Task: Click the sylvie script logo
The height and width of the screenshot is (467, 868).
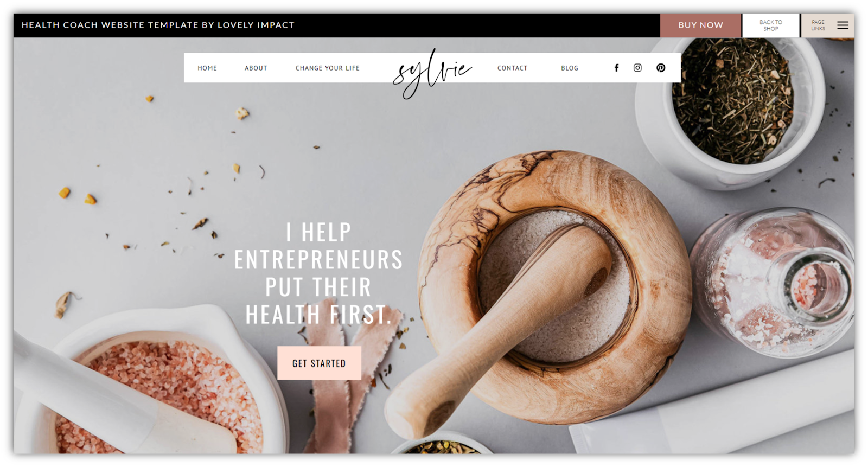Action: click(x=432, y=73)
